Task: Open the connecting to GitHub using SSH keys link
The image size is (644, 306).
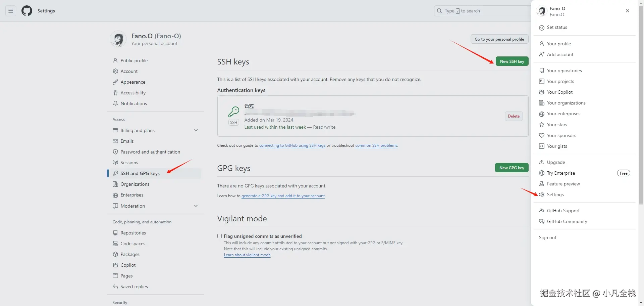Action: coord(292,145)
